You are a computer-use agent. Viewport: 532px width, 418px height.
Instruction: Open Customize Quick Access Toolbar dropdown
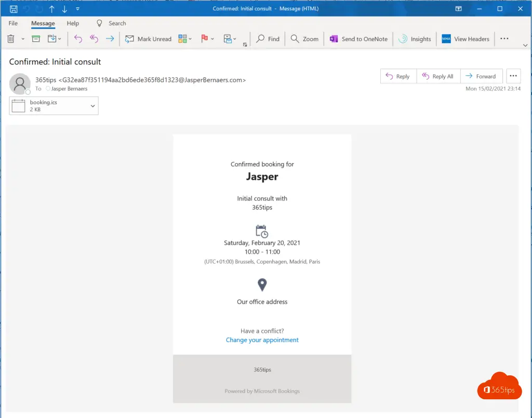click(x=78, y=9)
